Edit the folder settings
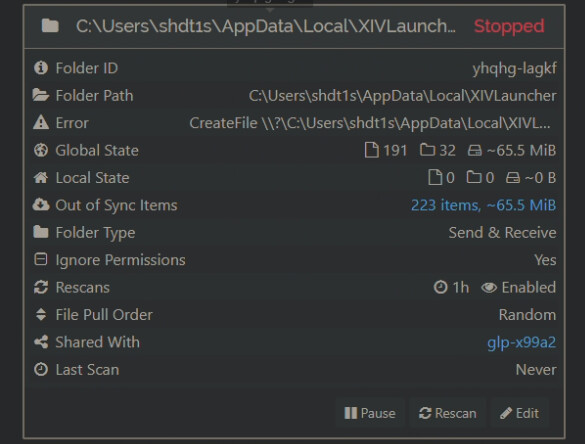Viewport: 585px width, 444px height. 519,413
